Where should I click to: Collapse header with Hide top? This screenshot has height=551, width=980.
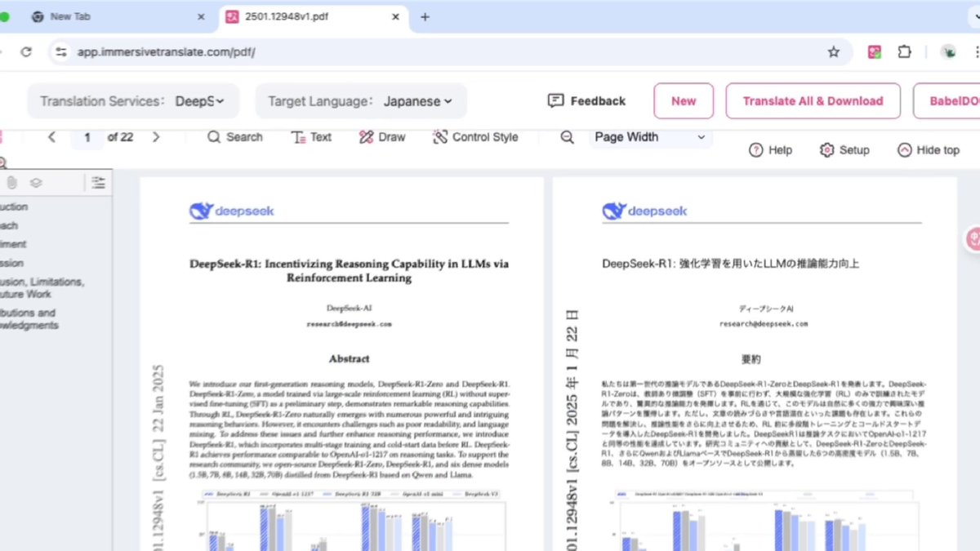coord(929,150)
